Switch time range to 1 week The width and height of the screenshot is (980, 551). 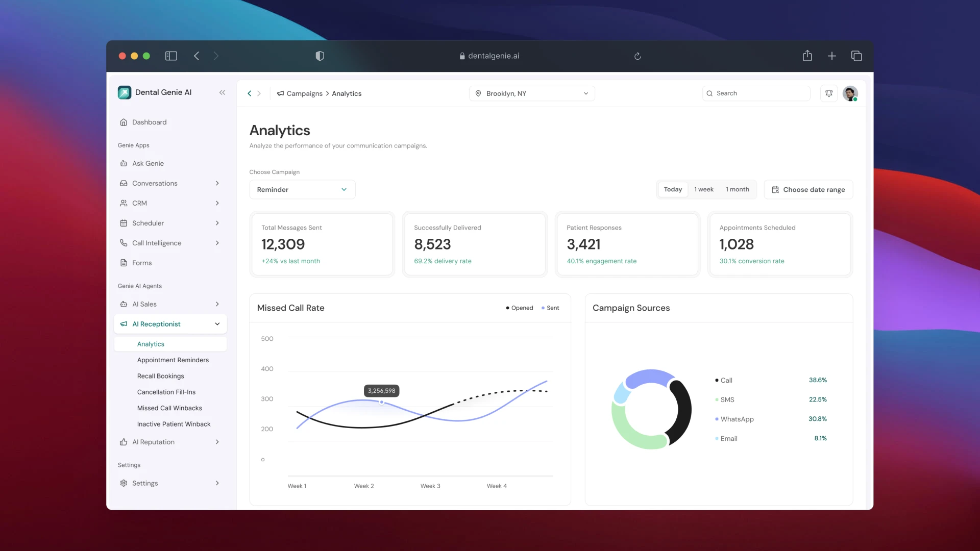coord(704,189)
